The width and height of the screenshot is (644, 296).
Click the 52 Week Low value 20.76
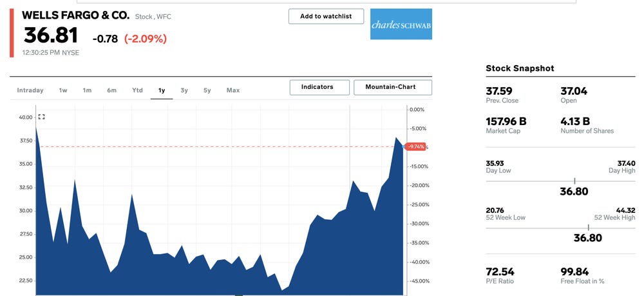495,210
